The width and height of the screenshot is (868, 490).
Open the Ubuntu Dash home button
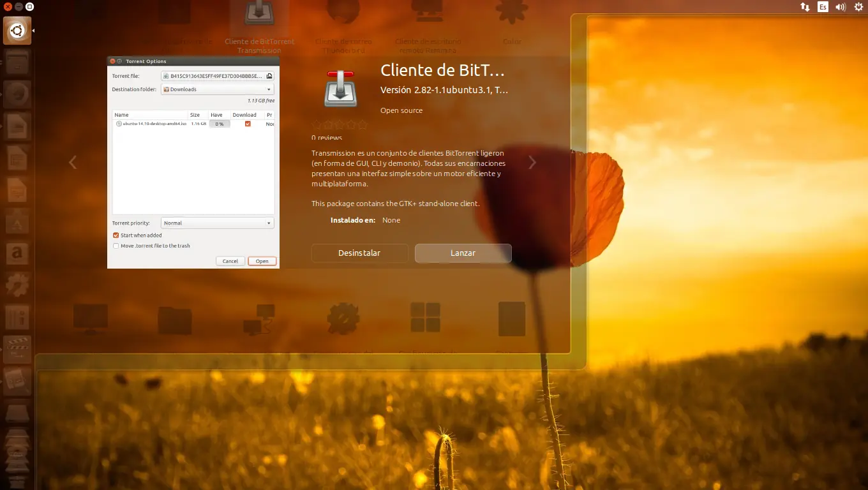17,30
